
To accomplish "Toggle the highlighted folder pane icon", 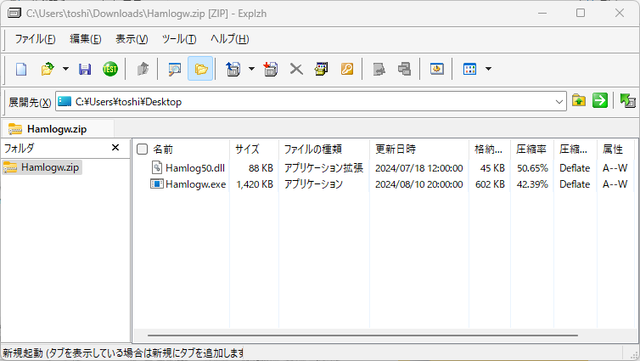I will point(200,69).
